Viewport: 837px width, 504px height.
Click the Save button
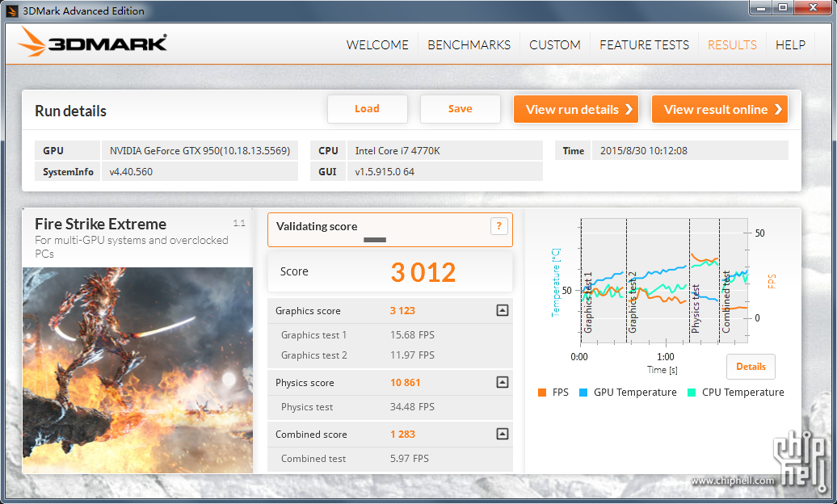[x=461, y=109]
